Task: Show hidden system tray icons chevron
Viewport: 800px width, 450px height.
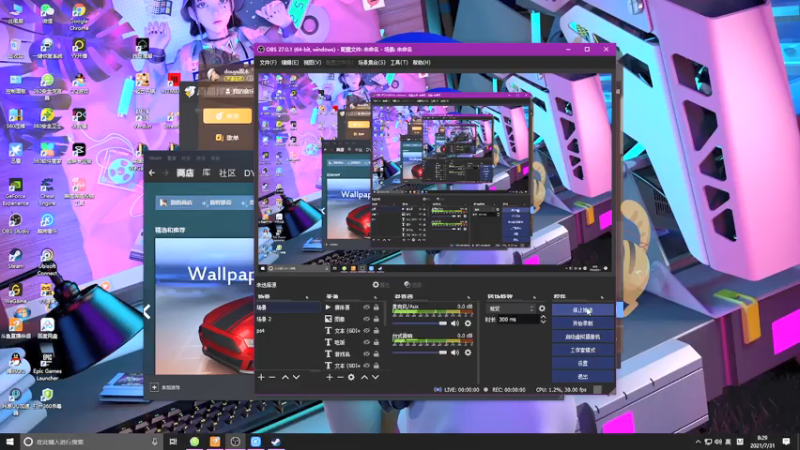Action: (x=698, y=441)
